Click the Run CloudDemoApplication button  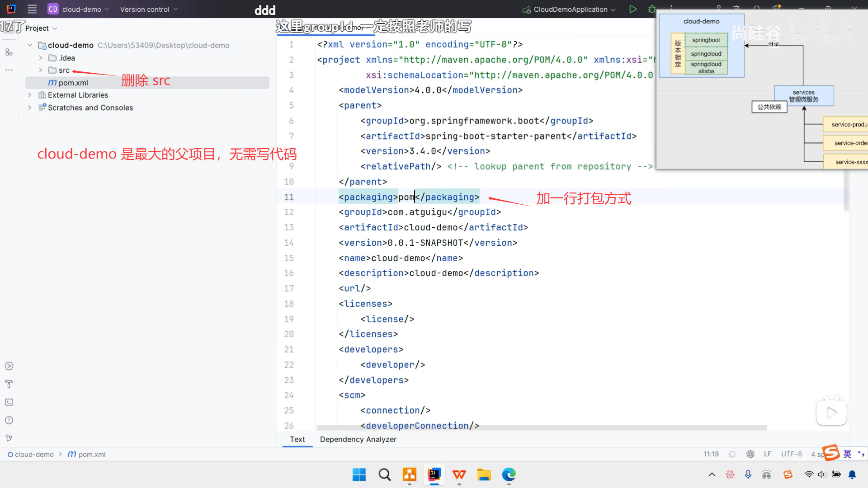pos(633,9)
